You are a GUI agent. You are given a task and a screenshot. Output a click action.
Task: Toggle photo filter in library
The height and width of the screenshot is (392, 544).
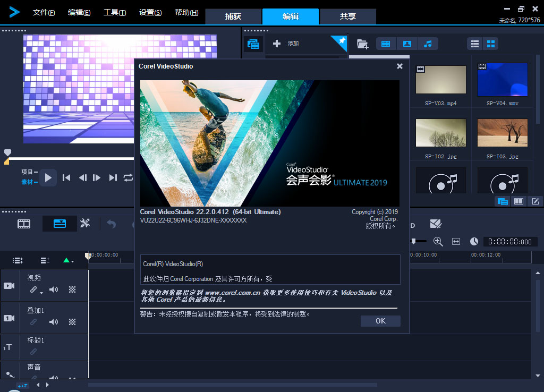point(407,44)
